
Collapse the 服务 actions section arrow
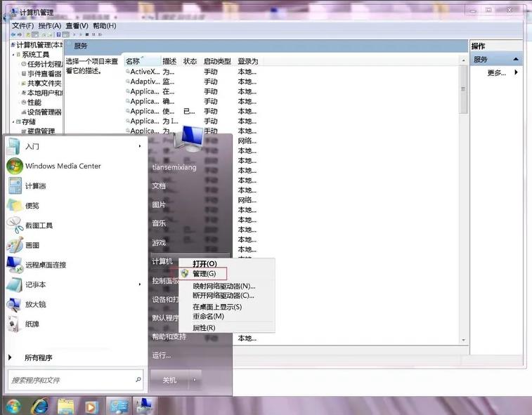(x=516, y=59)
